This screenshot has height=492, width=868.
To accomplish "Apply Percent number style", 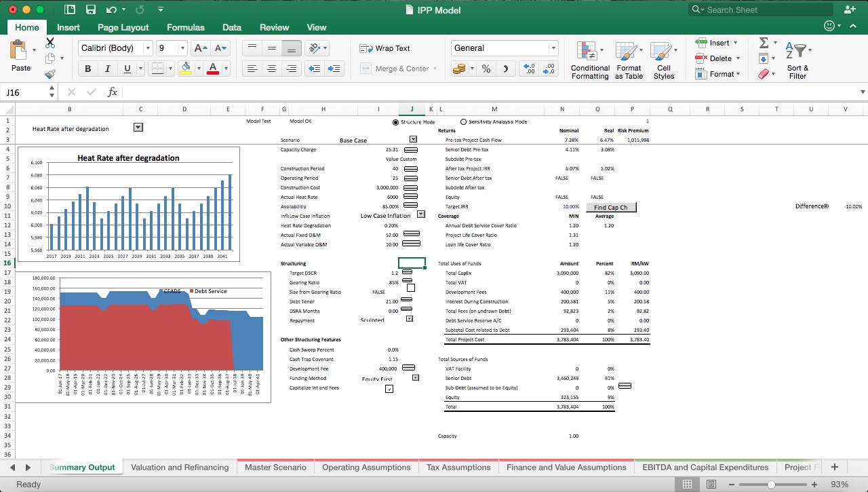I will tap(486, 69).
